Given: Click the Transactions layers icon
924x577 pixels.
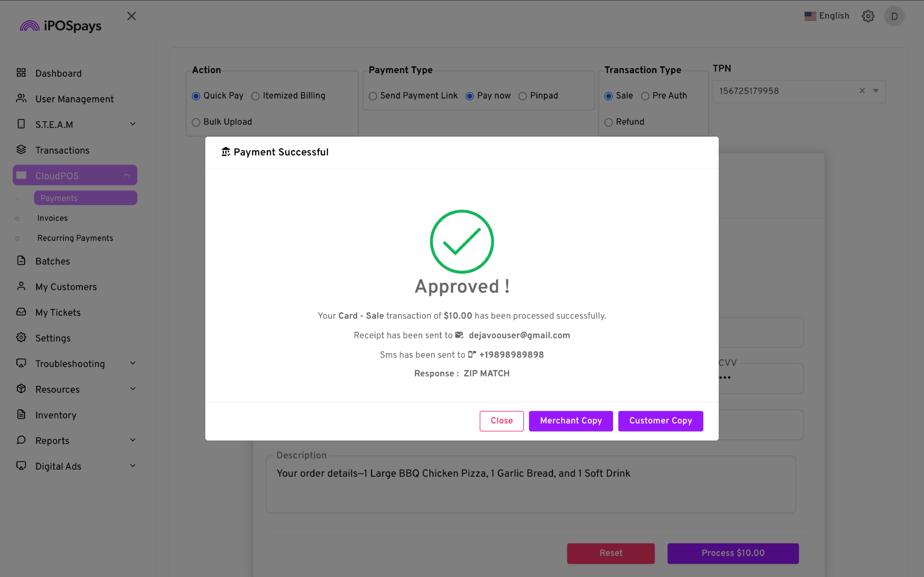Looking at the screenshot, I should (21, 150).
